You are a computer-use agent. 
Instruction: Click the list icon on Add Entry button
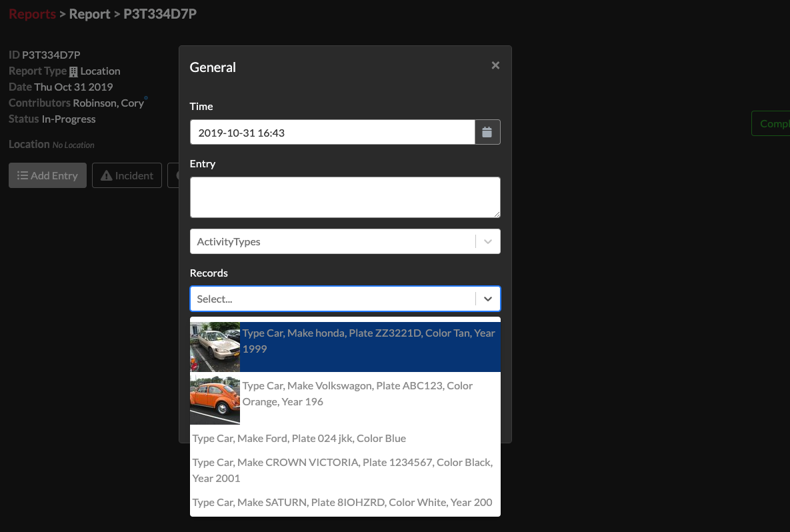[x=24, y=175]
